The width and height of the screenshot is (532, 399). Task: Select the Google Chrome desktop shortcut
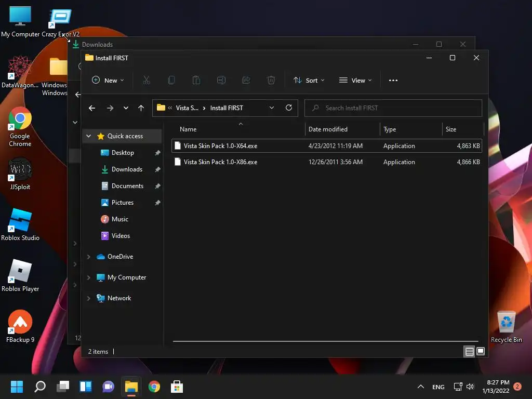tap(20, 127)
